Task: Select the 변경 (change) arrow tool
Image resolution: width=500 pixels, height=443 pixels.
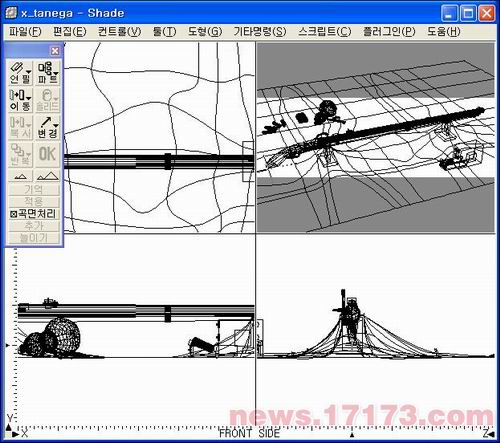Action: (47, 128)
